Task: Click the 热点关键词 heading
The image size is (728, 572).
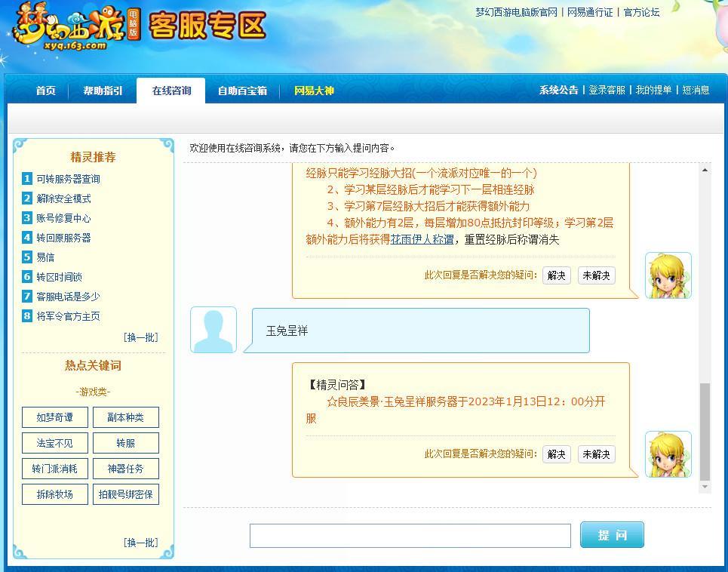Action: (93, 365)
